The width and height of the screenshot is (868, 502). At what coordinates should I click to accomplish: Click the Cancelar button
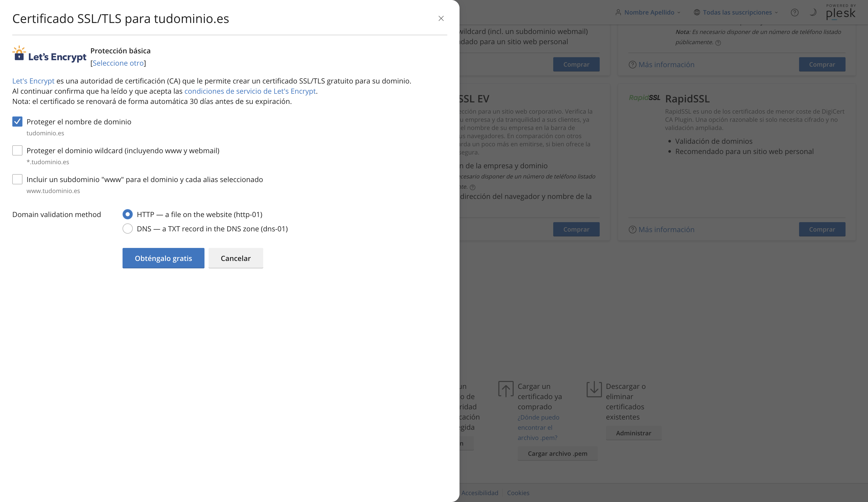(x=236, y=258)
